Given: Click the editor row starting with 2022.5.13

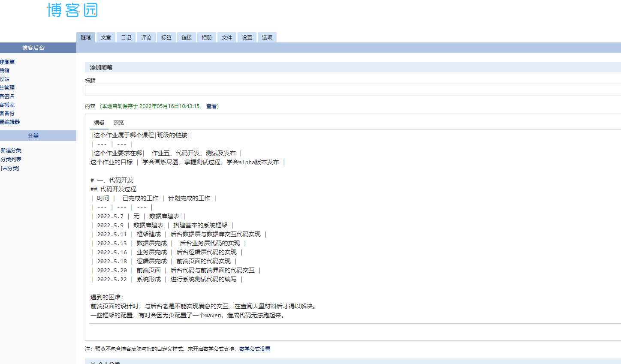Looking at the screenshot, I should tap(169, 243).
